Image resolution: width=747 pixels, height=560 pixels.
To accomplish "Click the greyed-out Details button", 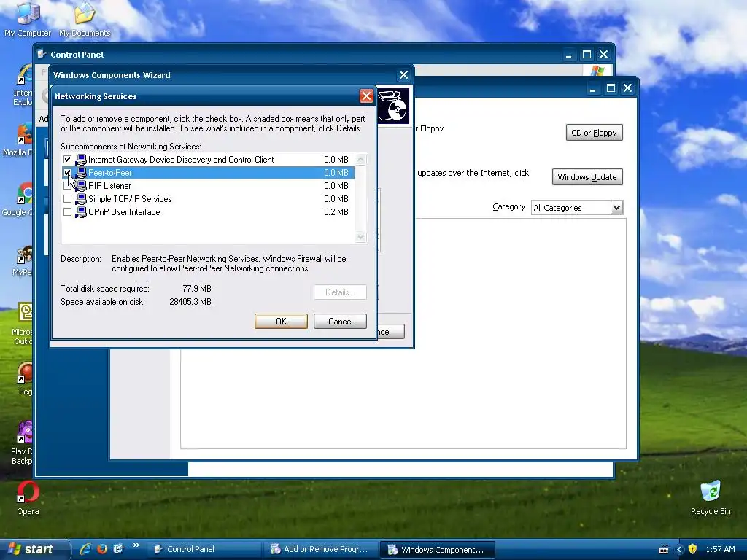I will 340,292.
